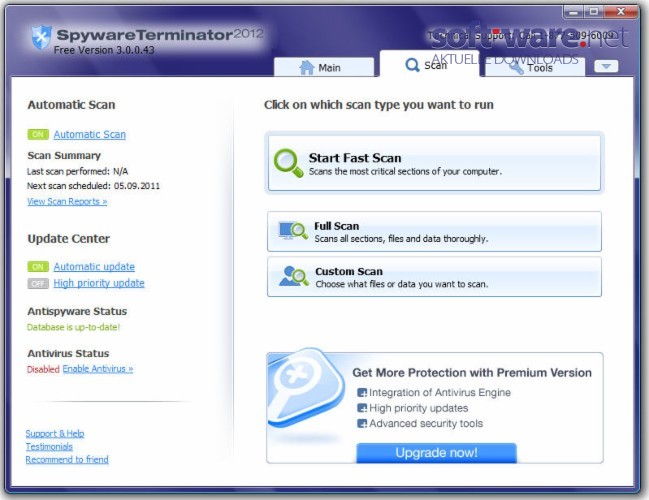Open the Automatic Scan link
Image resolution: width=649 pixels, height=500 pixels.
pos(89,135)
